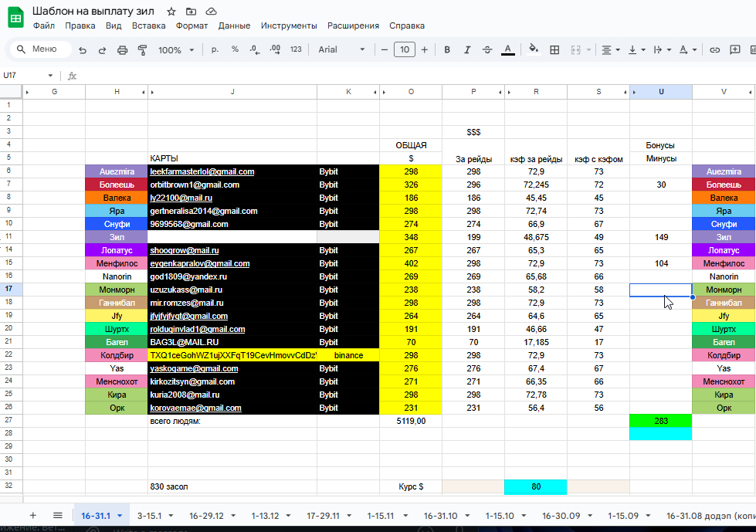The height and width of the screenshot is (532, 756).
Task: Add a new sheet with plus button
Action: coord(32,515)
